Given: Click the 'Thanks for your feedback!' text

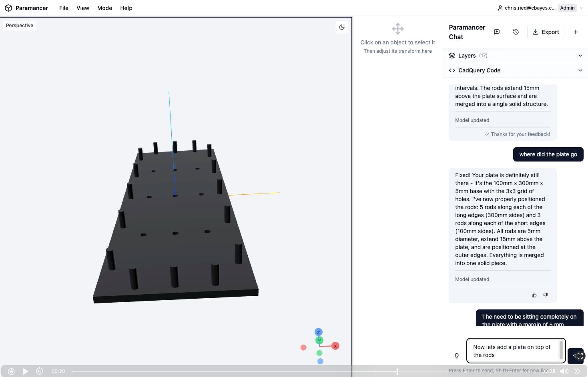Looking at the screenshot, I should (520, 134).
